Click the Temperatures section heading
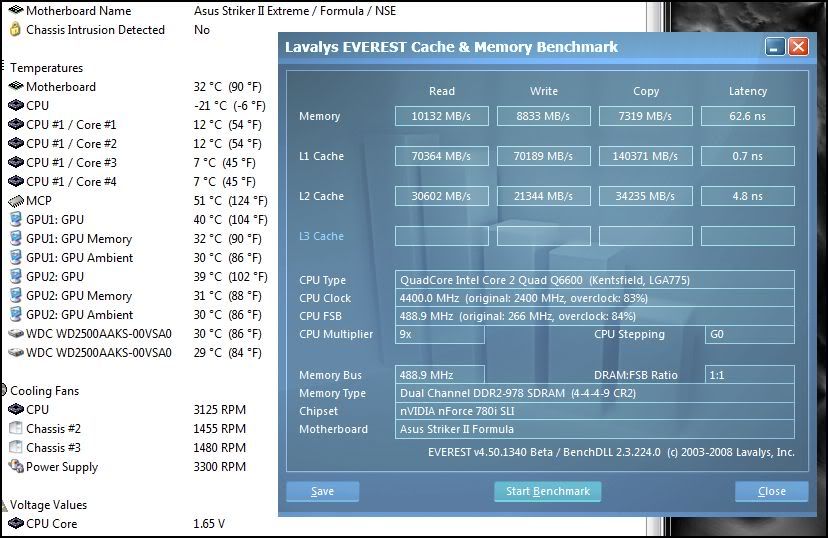 point(46,68)
